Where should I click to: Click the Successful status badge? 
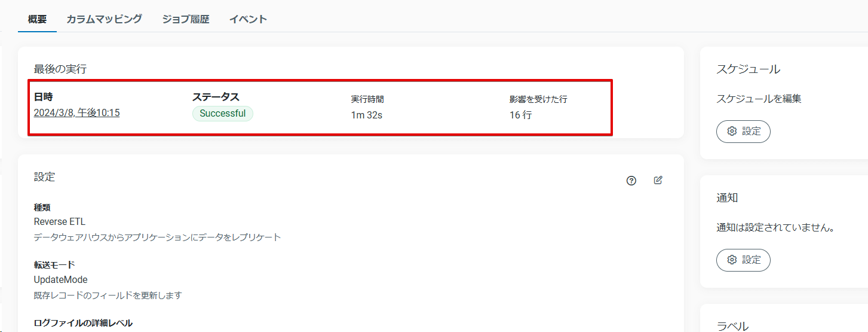tap(222, 114)
